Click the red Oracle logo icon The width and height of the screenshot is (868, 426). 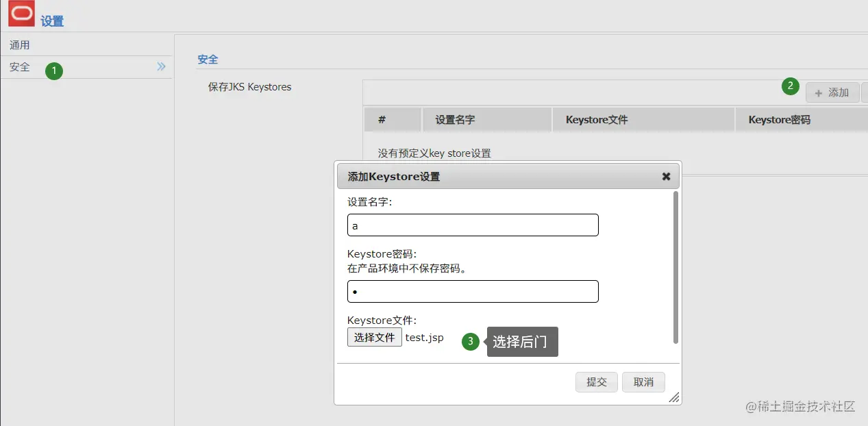click(x=22, y=13)
